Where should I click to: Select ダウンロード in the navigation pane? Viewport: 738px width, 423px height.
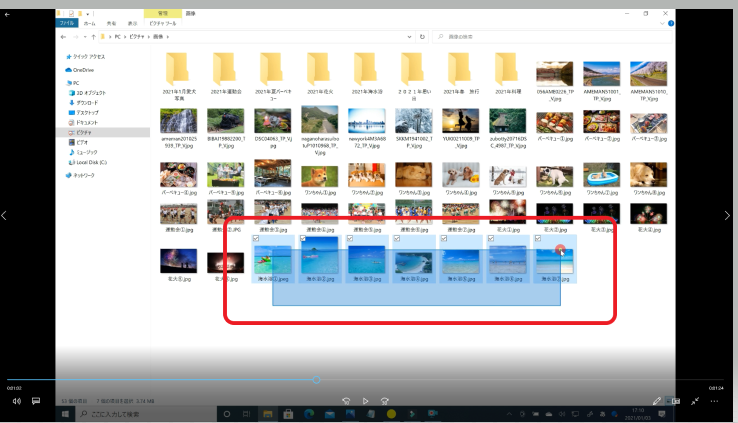coord(88,102)
